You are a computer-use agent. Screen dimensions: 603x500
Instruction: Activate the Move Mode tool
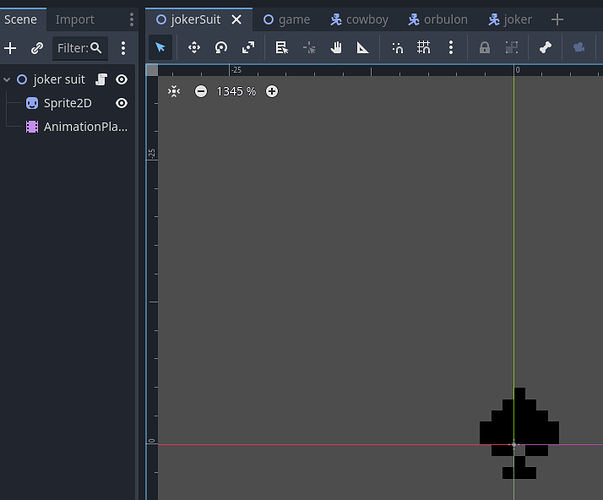pos(194,48)
